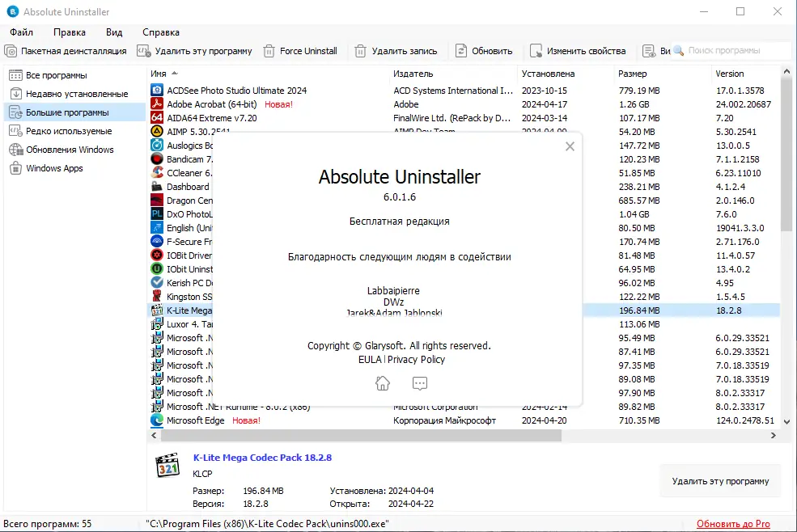This screenshot has width=797, height=532.
Task: Click 'K-Lite Mega Codec Pack 18.2.8' title link
Action: [262, 458]
